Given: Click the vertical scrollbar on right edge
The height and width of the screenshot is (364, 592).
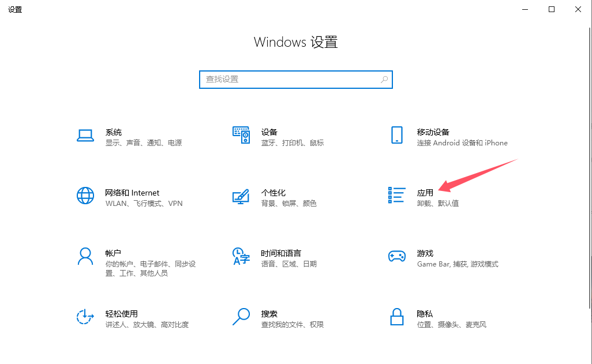Looking at the screenshot, I should point(590,168).
